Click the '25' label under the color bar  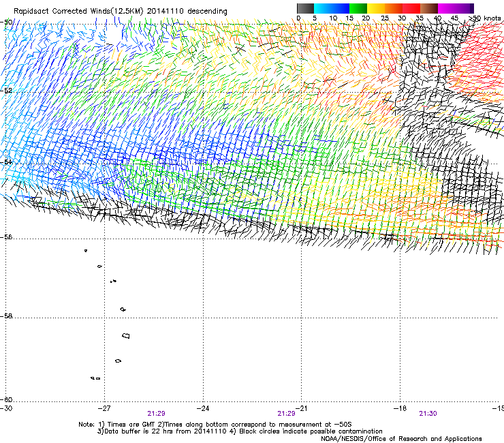click(x=385, y=18)
